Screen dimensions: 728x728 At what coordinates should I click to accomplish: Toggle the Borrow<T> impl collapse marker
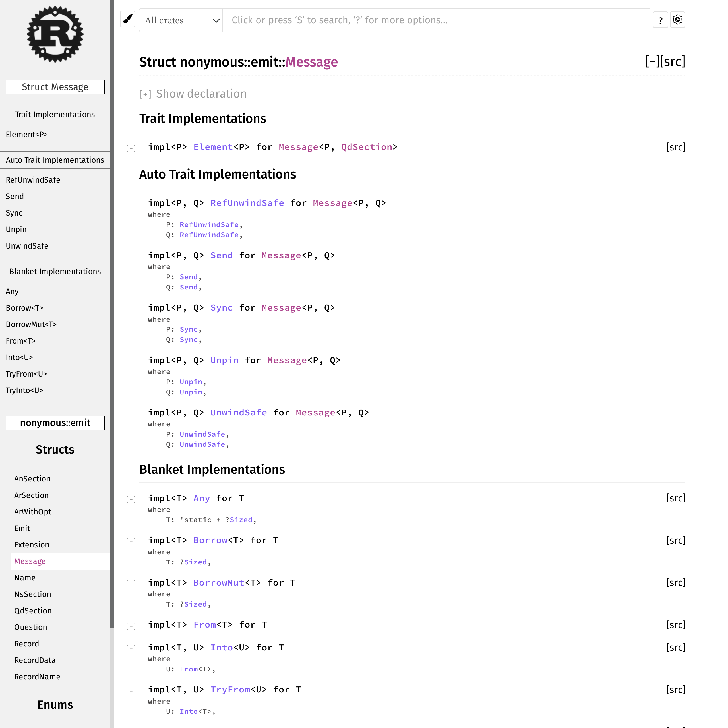coord(131,541)
